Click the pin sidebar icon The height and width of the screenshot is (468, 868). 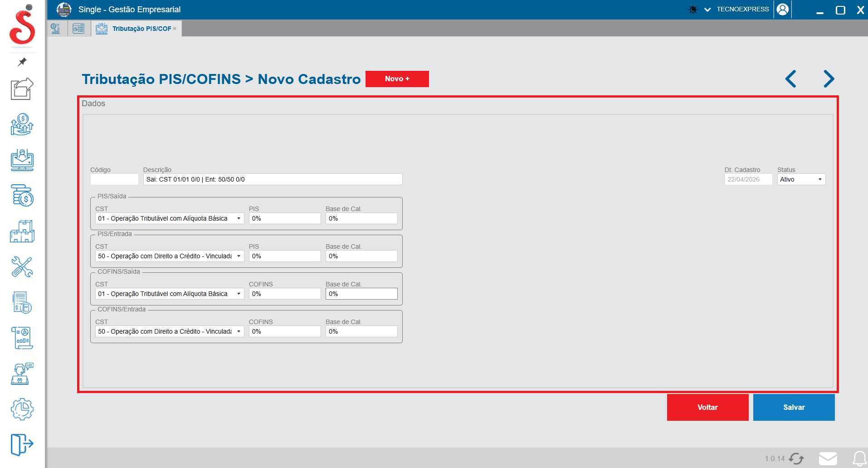click(x=22, y=62)
